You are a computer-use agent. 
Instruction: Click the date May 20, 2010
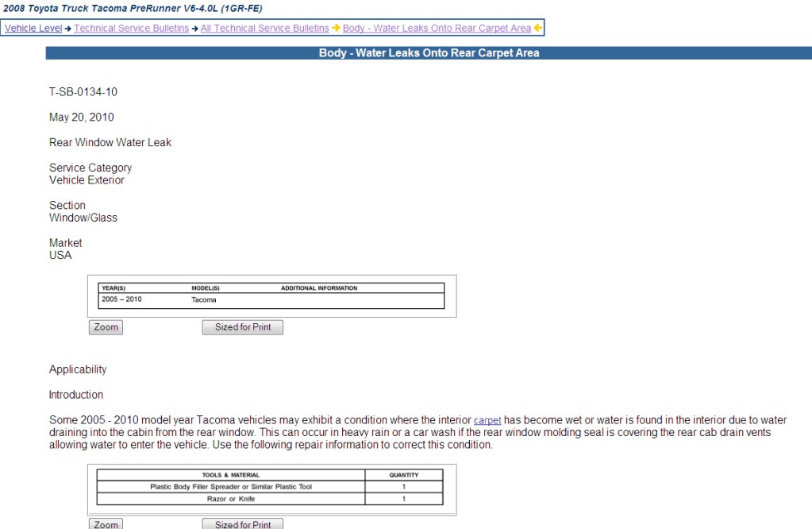(81, 117)
